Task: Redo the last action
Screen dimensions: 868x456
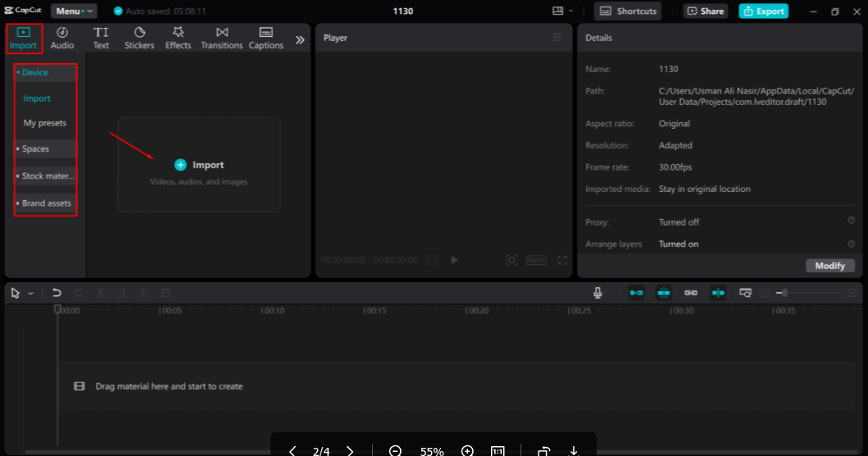Action: coord(79,293)
